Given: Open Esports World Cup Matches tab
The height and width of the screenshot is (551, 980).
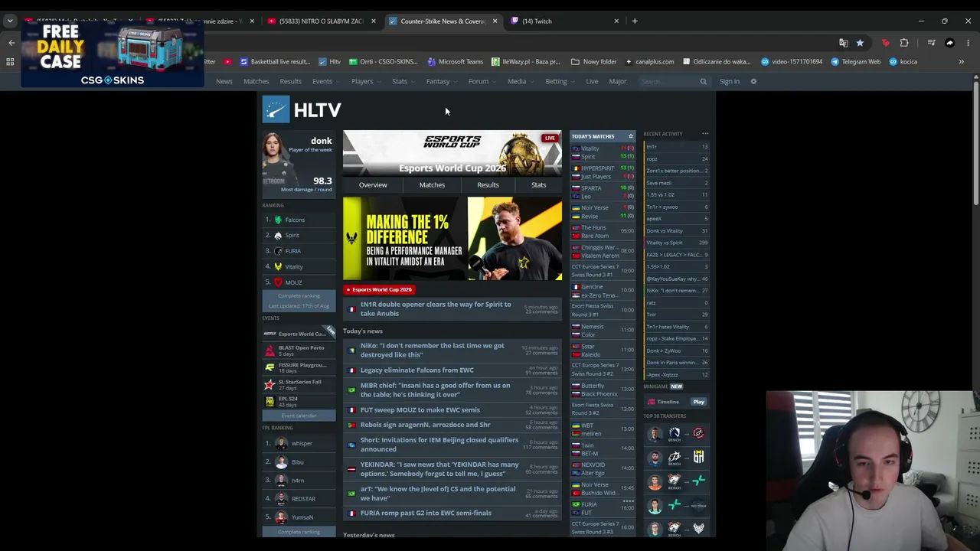Looking at the screenshot, I should pos(432,184).
